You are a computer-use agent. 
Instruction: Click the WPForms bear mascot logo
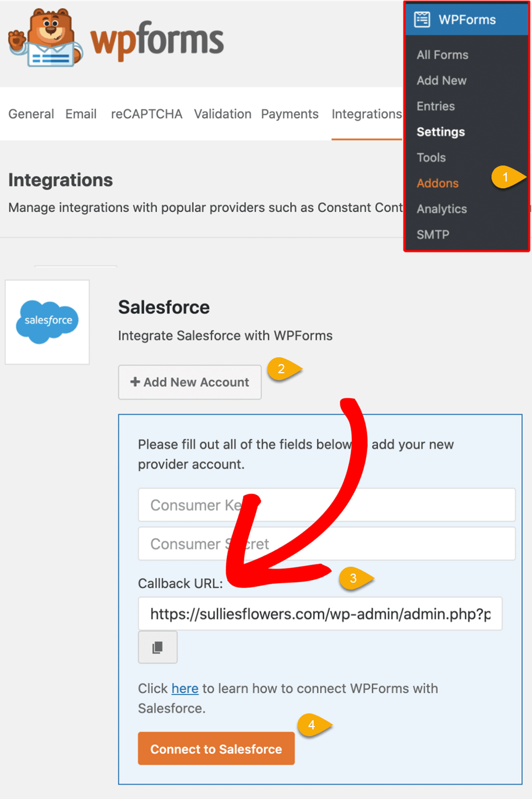point(44,38)
